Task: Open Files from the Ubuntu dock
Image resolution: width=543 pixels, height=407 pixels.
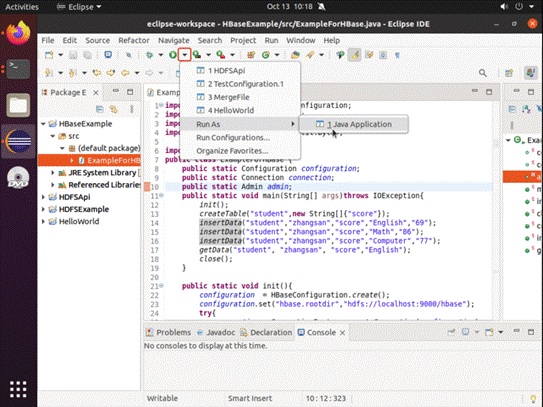Action: [18, 105]
